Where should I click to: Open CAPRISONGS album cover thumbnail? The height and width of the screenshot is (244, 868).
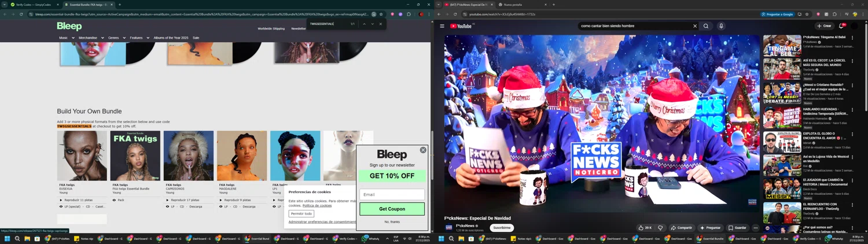[188, 156]
